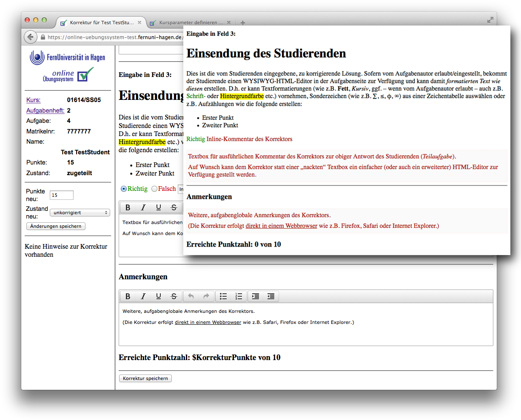Toggle Italic in the lower Anmerkungen toolbar

coord(143,296)
